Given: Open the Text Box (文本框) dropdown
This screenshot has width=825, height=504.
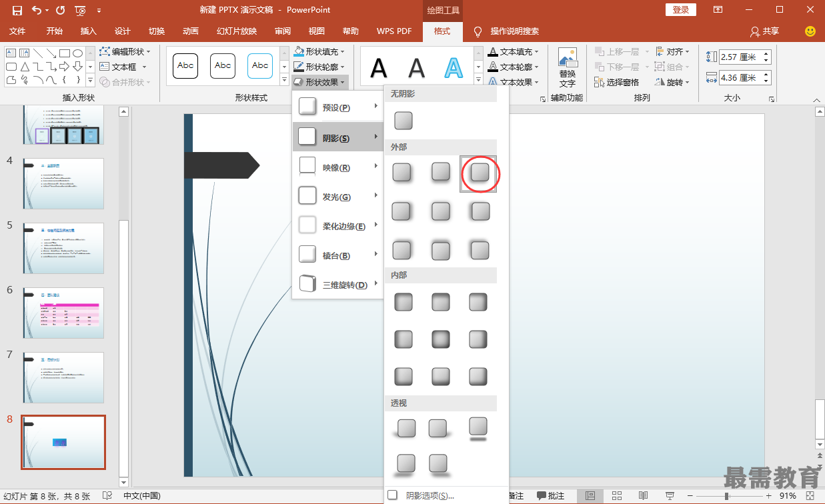Looking at the screenshot, I should click(123, 67).
